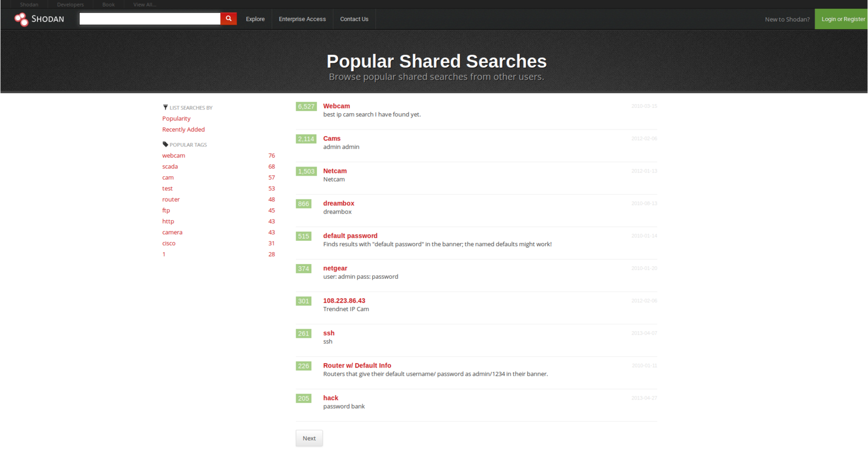The image size is (868, 450).
Task: Click the Next pagination button
Action: 309,438
